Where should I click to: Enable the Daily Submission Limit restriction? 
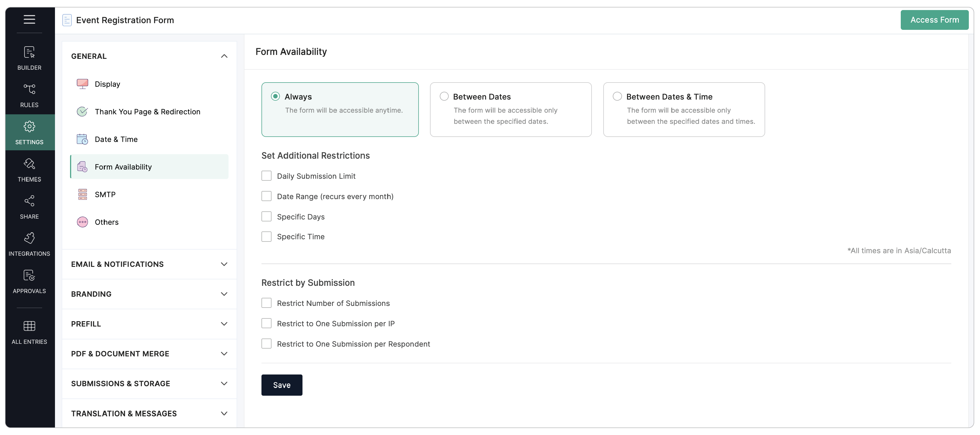click(267, 176)
